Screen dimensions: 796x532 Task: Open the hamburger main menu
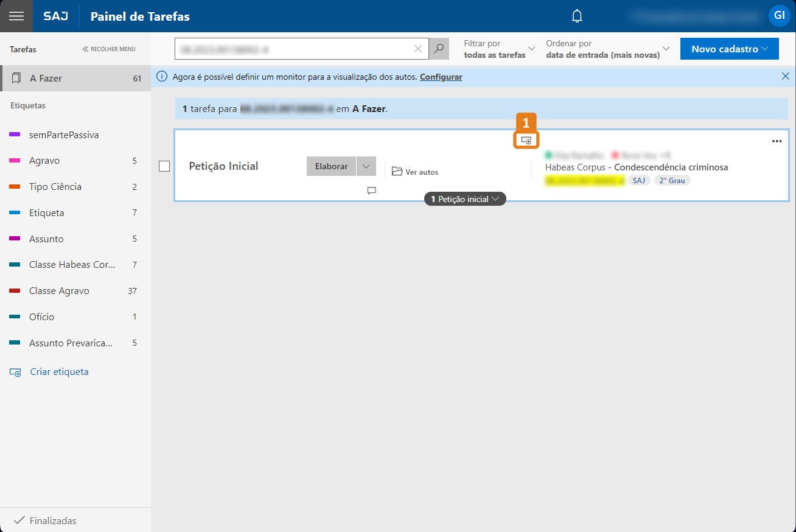16,16
